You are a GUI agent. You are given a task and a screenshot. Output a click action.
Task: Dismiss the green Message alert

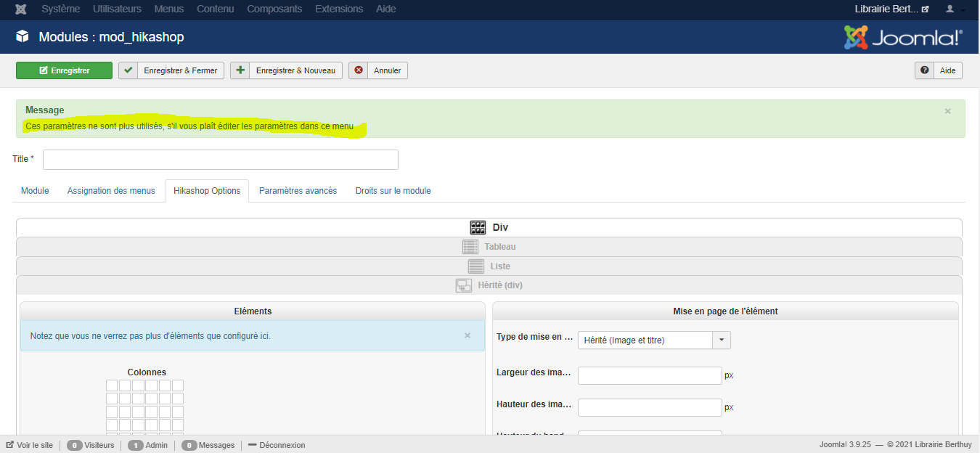[947, 111]
